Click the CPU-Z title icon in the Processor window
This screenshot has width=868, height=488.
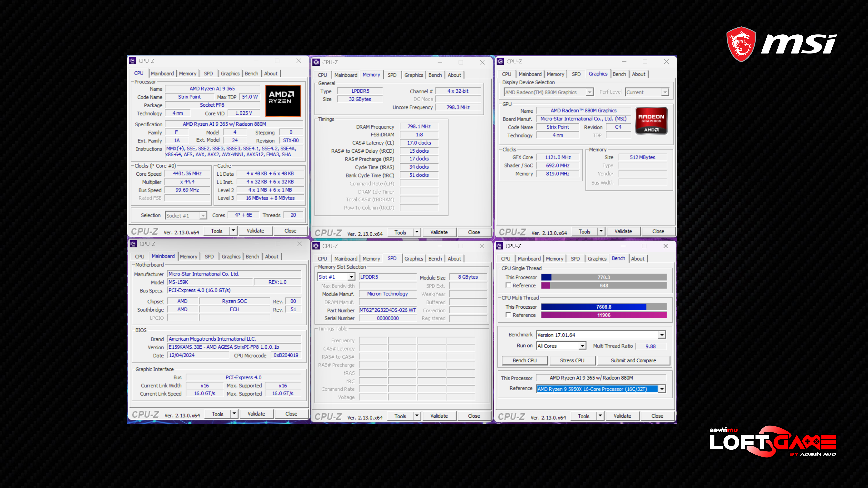click(x=132, y=61)
